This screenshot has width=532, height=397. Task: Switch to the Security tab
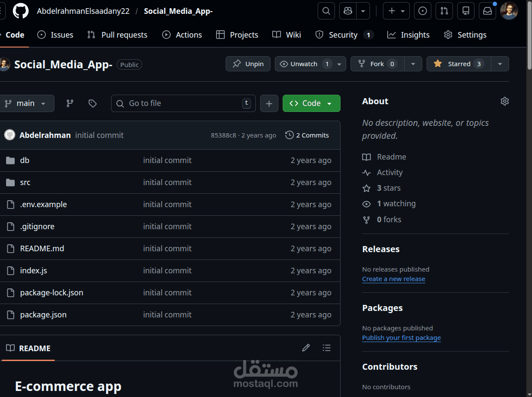(344, 35)
